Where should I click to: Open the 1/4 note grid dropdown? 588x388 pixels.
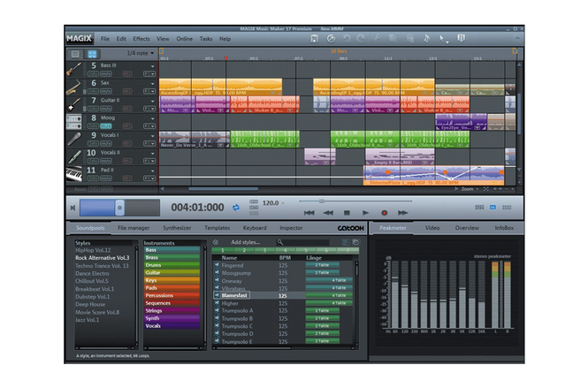[141, 53]
